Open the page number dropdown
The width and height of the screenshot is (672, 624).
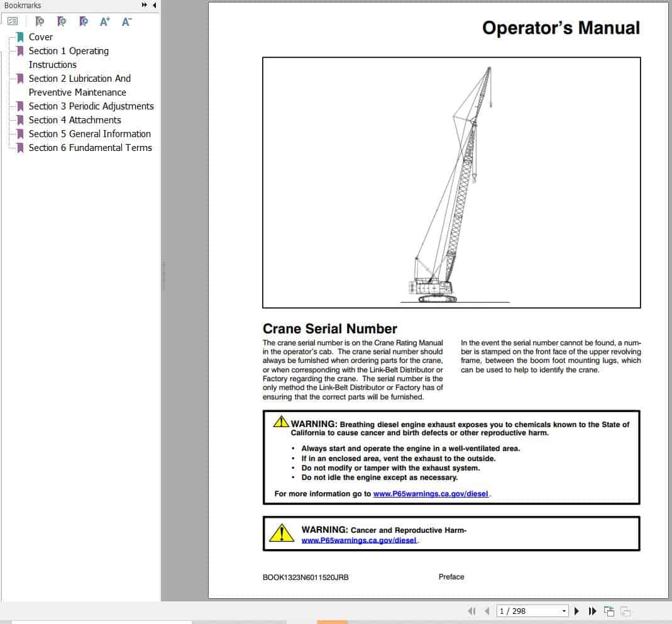(565, 611)
